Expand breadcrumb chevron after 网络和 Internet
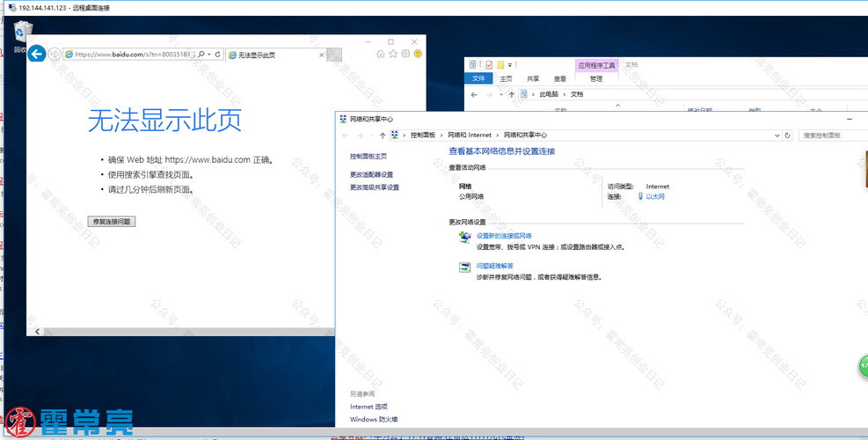 pos(498,136)
